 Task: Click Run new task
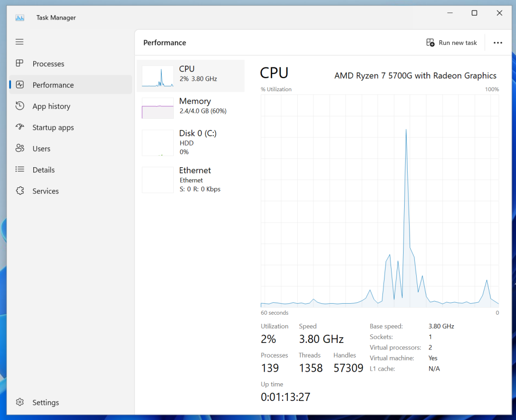point(452,42)
